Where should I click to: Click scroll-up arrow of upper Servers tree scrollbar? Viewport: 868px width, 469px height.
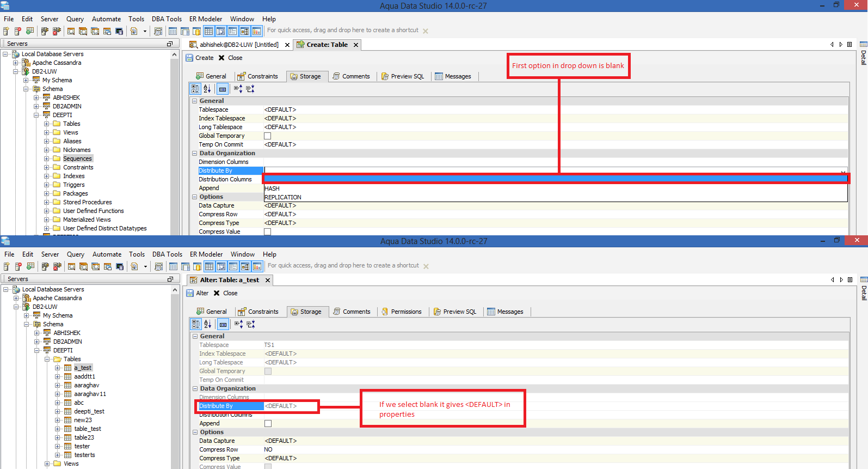tap(175, 55)
